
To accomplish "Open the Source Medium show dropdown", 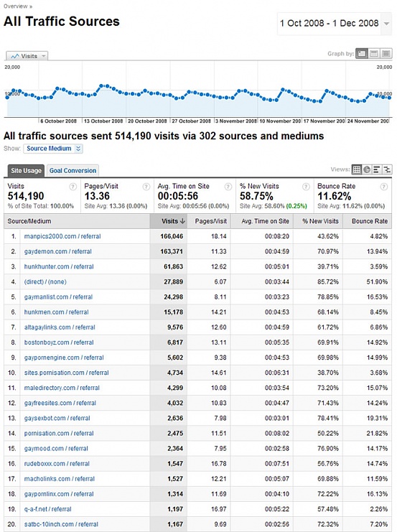I will click(x=53, y=149).
